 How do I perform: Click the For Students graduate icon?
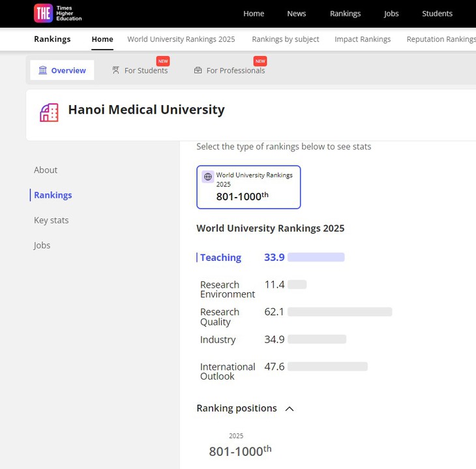click(x=115, y=70)
